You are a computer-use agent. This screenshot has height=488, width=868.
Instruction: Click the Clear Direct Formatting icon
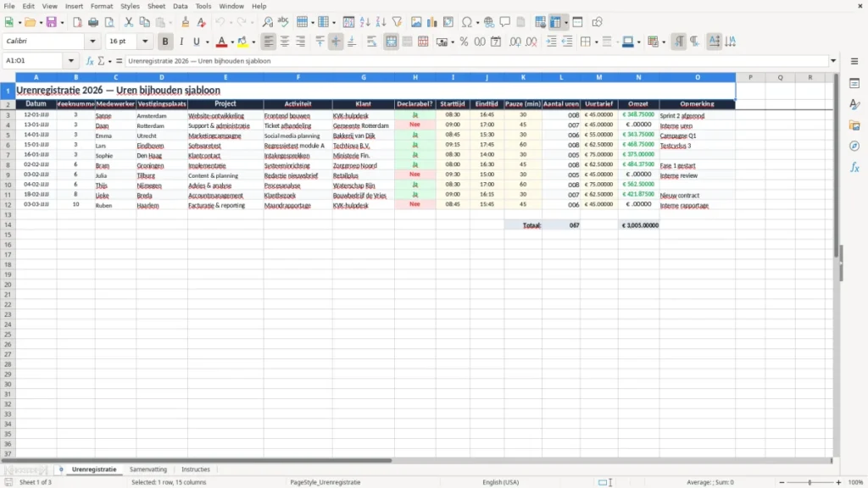click(x=202, y=22)
